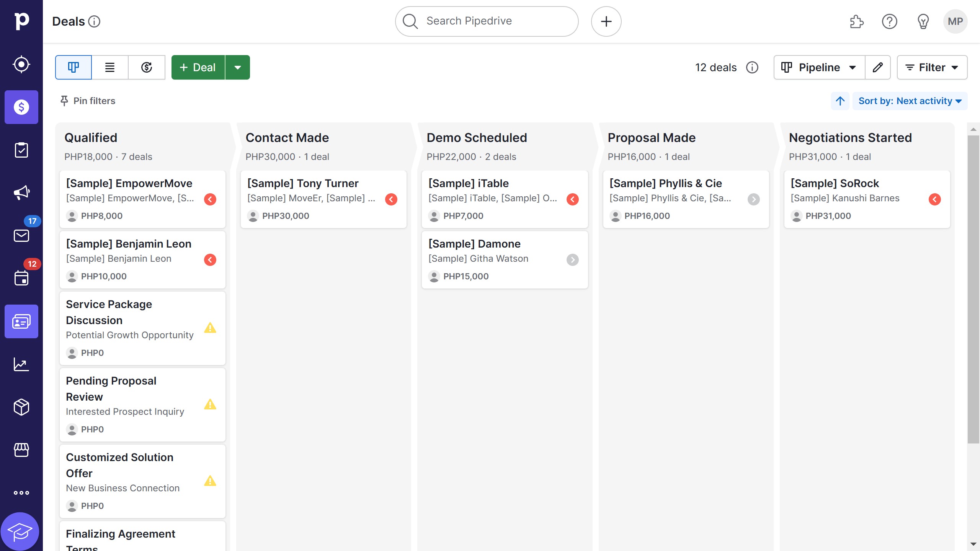
Task: Click warning icon on Pending Proposal Review
Action: pos(210,404)
